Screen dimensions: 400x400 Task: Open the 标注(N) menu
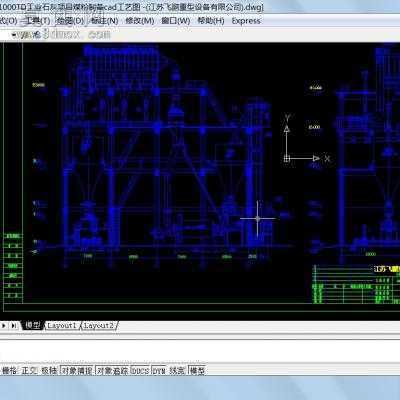[105, 21]
